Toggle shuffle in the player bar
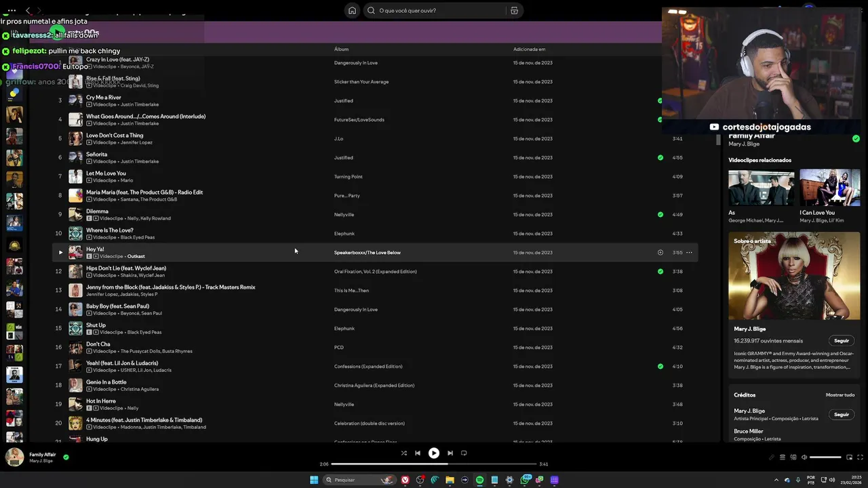Viewport: 868px width, 488px height. click(403, 453)
